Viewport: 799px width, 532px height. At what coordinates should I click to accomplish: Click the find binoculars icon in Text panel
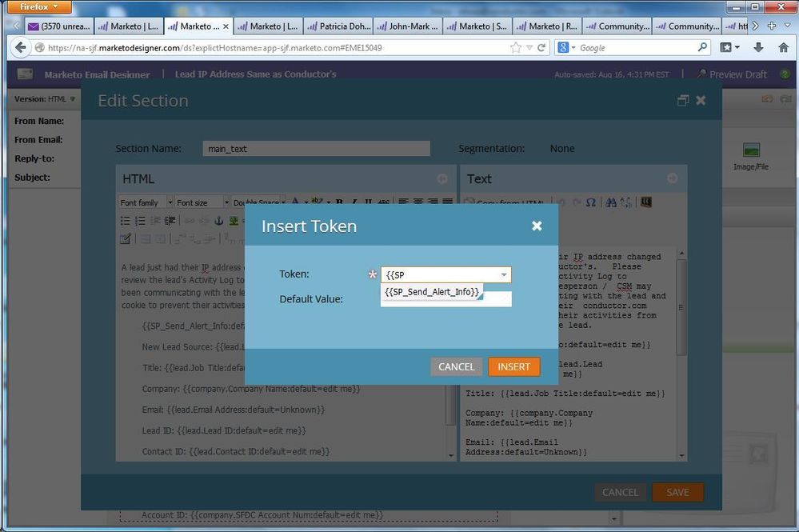point(611,202)
